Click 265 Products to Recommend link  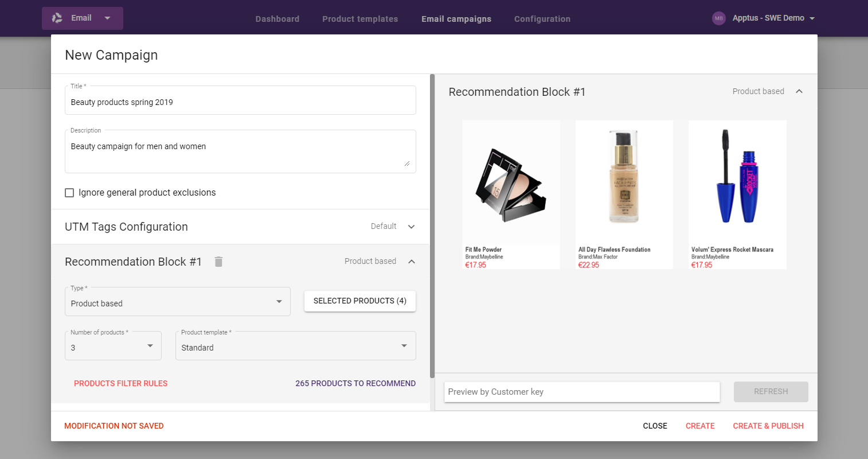355,383
